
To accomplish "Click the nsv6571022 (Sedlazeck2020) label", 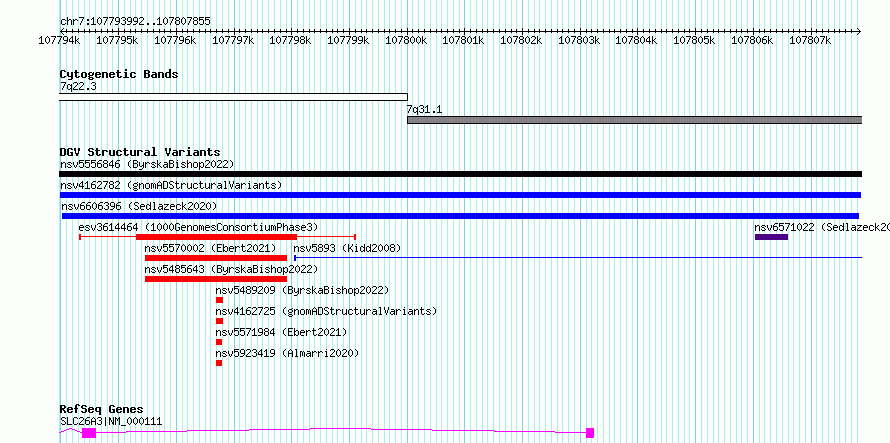I will (x=822, y=227).
